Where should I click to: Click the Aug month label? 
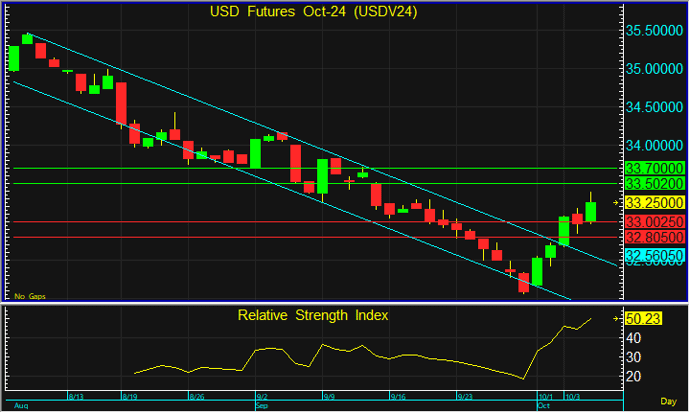(x=22, y=407)
